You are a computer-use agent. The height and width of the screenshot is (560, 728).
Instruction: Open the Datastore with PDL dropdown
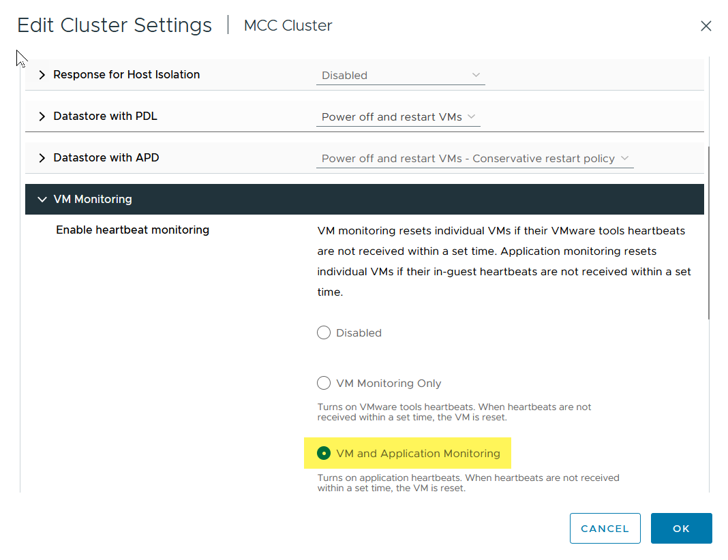(x=398, y=117)
